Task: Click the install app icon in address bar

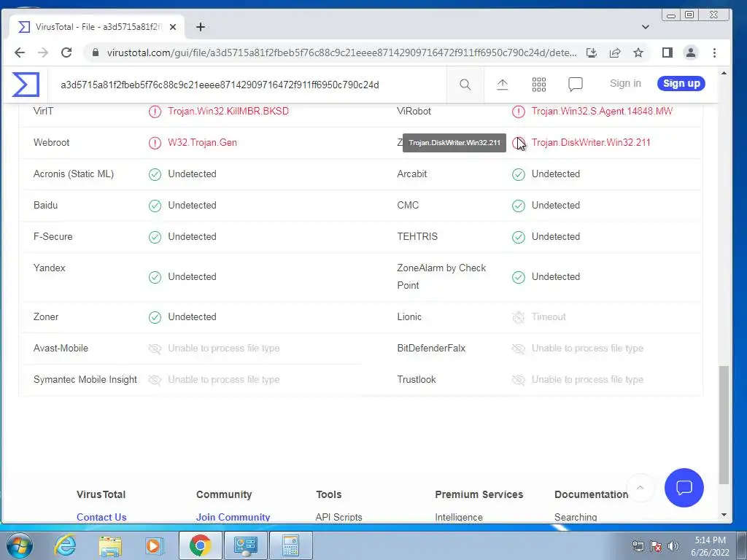Action: 591,52
